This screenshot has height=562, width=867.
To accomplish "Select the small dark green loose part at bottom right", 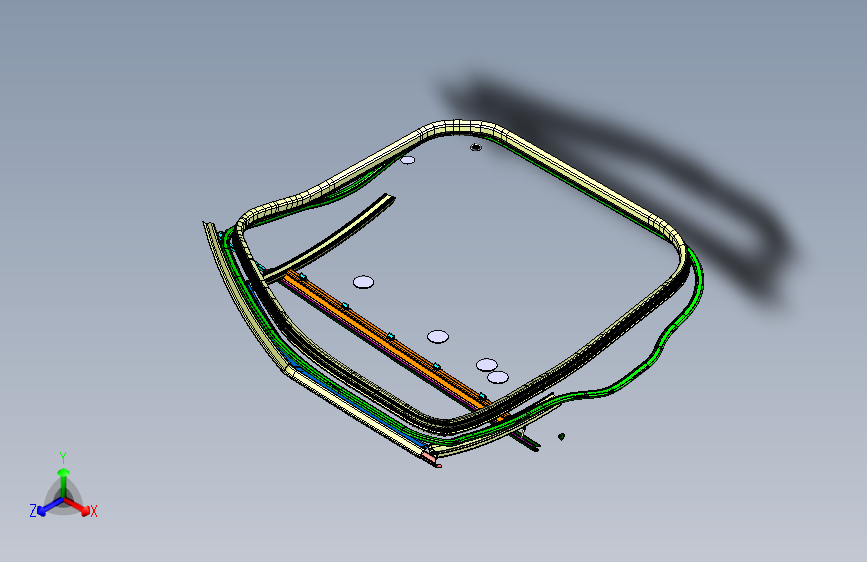I will 561,436.
